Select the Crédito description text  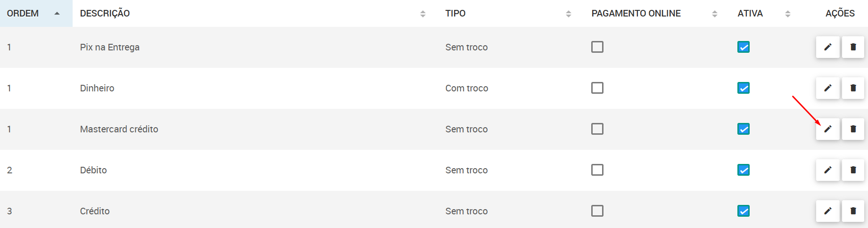click(x=95, y=211)
